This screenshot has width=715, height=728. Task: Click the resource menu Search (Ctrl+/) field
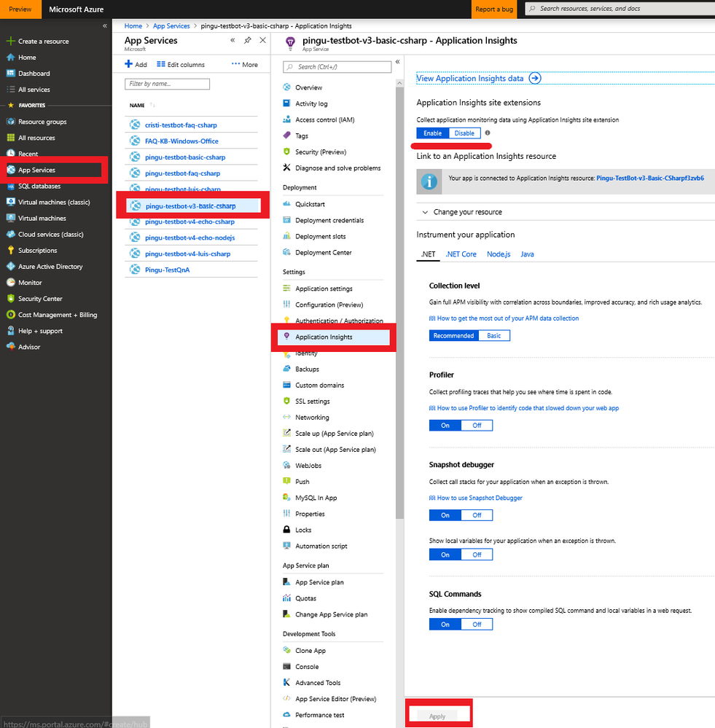(337, 67)
